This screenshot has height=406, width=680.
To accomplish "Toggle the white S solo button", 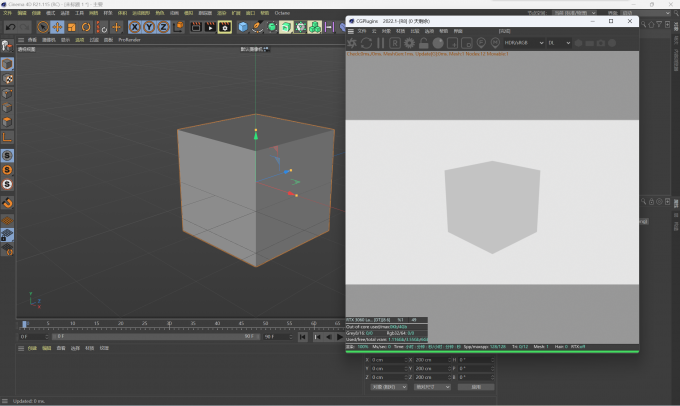I will click(x=7, y=184).
